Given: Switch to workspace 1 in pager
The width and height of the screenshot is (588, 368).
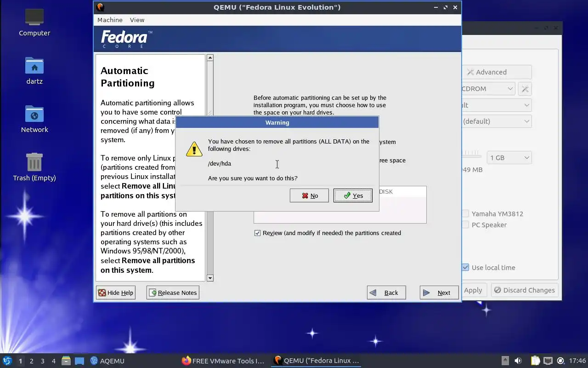Looking at the screenshot, I should [x=20, y=361].
